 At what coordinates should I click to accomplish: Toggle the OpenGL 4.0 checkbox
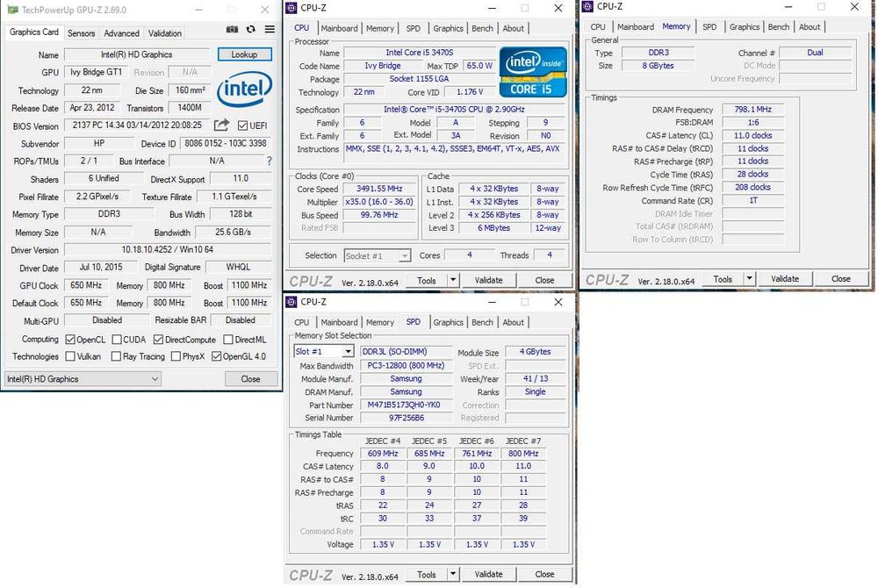coord(216,356)
